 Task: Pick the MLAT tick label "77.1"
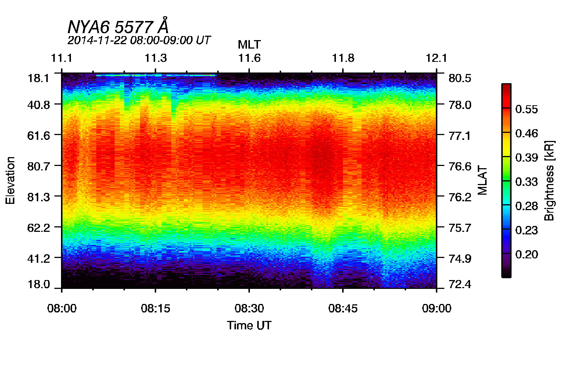click(460, 136)
